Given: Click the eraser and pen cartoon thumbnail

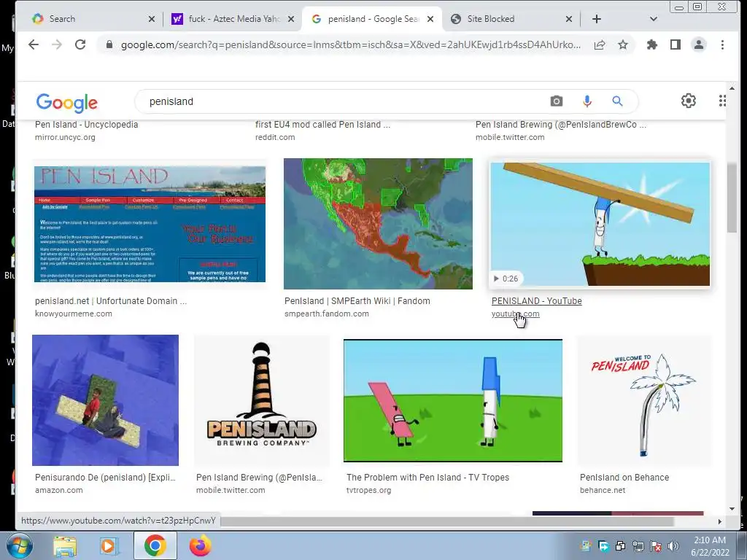Looking at the screenshot, I should 452,400.
